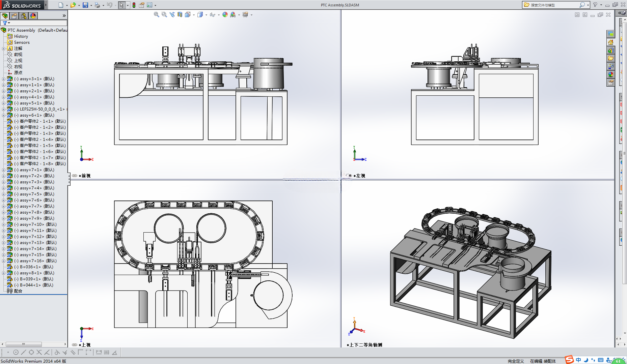Click the Edit Appearance color ball icon

[225, 14]
